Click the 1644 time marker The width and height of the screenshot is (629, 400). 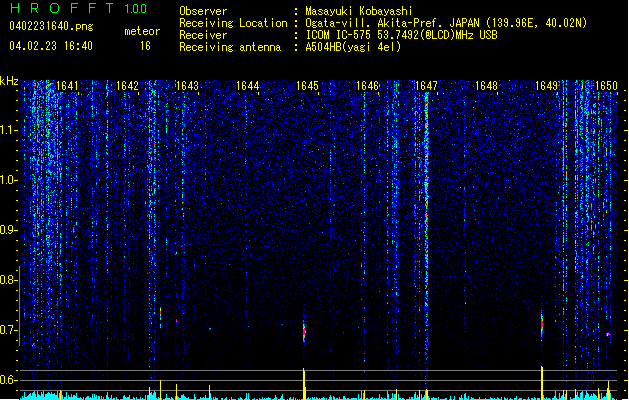coord(248,86)
